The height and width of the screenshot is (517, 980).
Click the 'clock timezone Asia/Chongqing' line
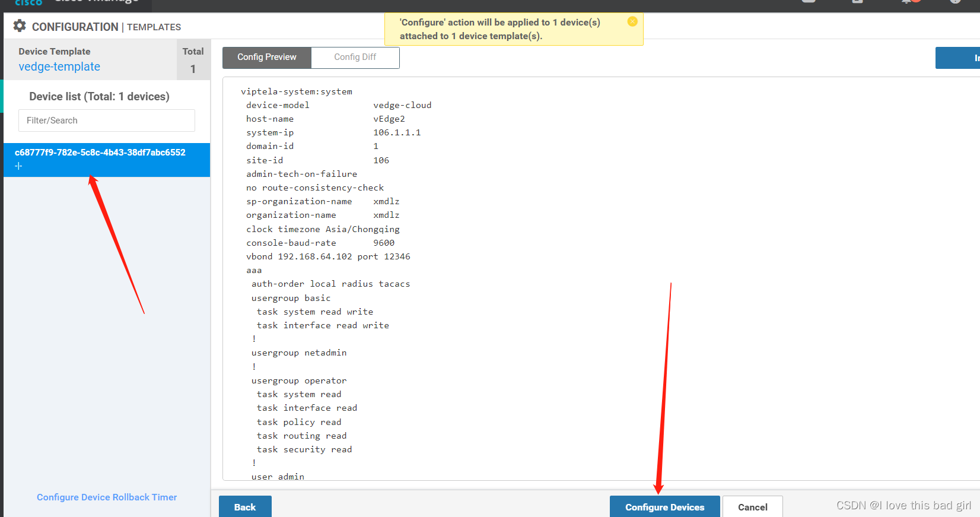click(x=323, y=229)
